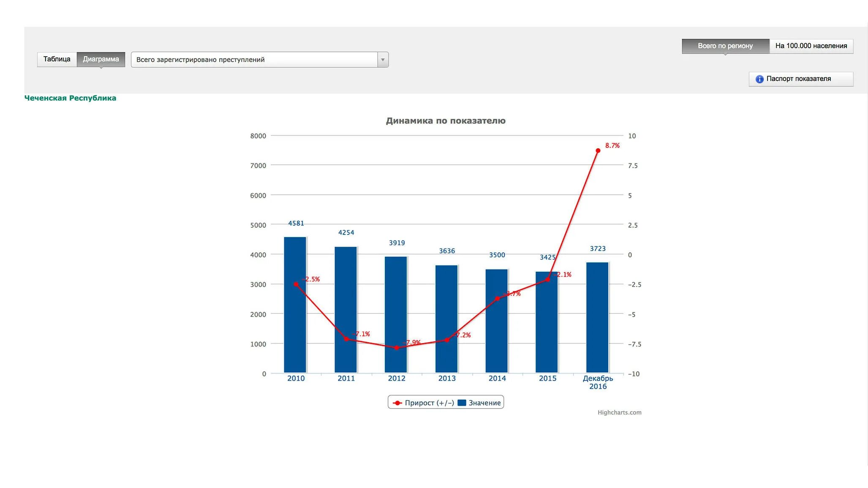Open the Highcharts.com link
Image resolution: width=868 pixels, height=488 pixels.
[x=619, y=412]
